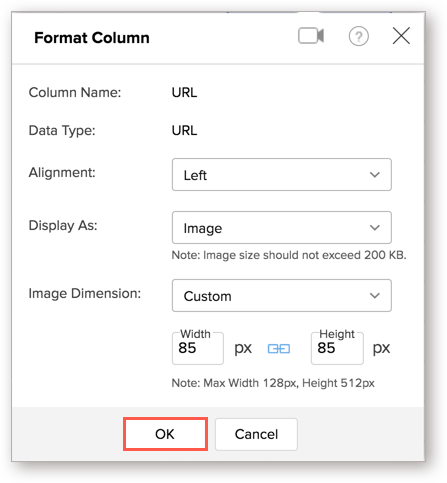Screen dimensions: 447x483
Task: Click the chevron arrow beside Image
Action: pos(375,228)
